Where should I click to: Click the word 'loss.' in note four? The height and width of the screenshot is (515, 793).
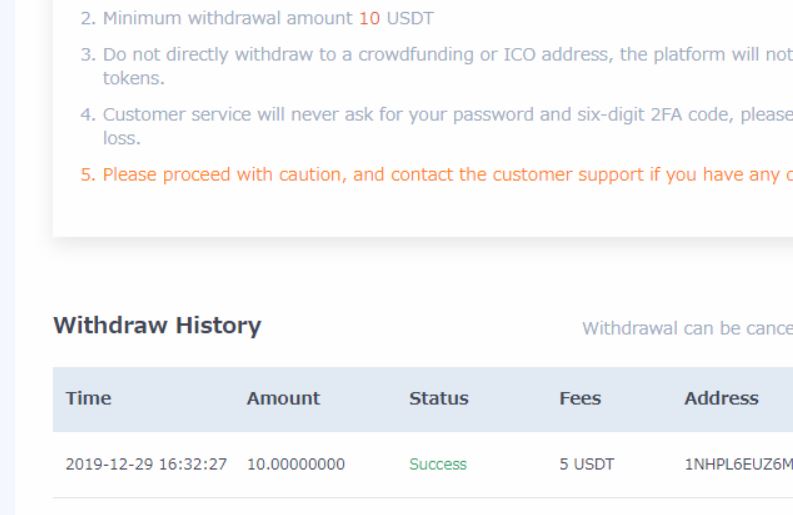121,138
